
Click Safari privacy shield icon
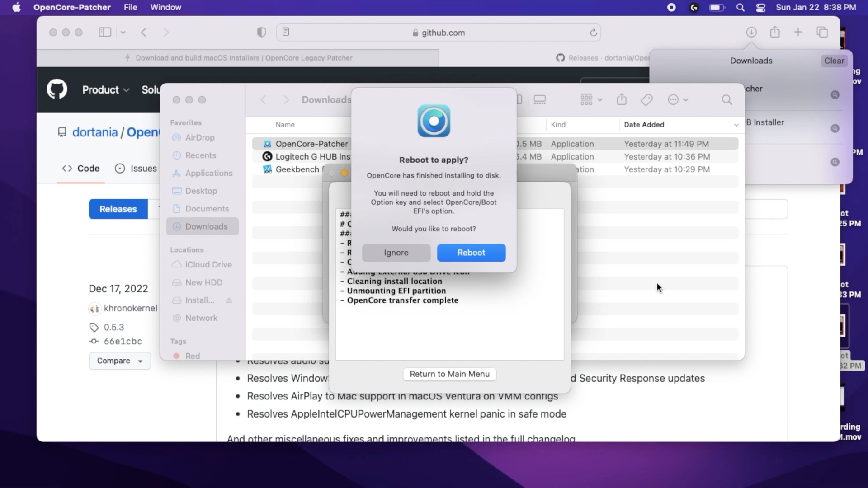tap(261, 32)
